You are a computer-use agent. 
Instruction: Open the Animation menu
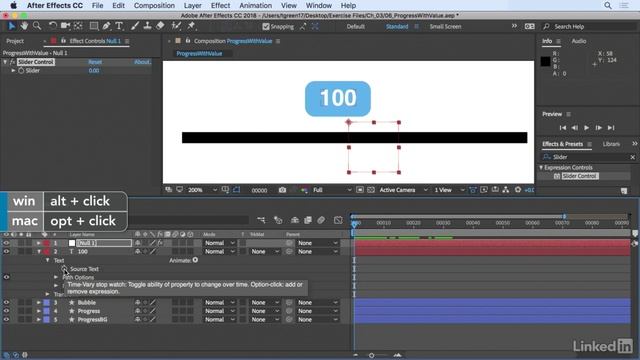point(256,5)
